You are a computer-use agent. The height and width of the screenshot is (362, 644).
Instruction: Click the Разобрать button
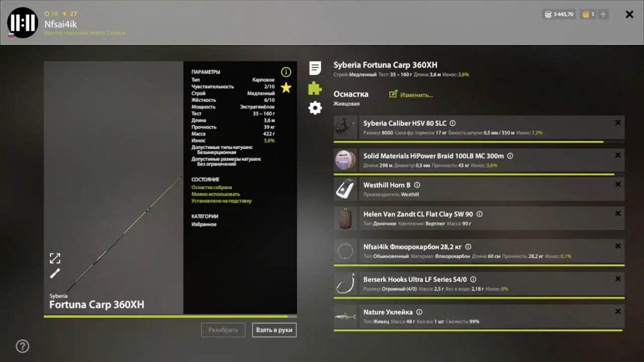pos(223,330)
